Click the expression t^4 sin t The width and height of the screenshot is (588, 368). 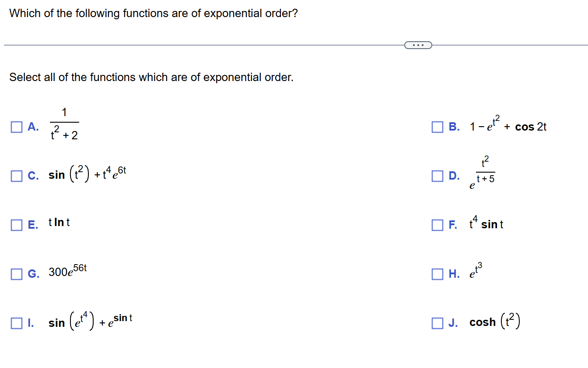(486, 224)
